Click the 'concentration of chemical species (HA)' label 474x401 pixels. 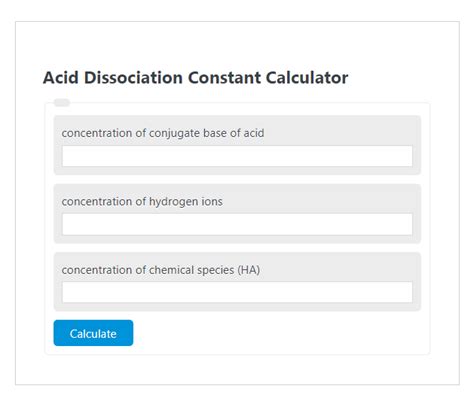click(161, 270)
